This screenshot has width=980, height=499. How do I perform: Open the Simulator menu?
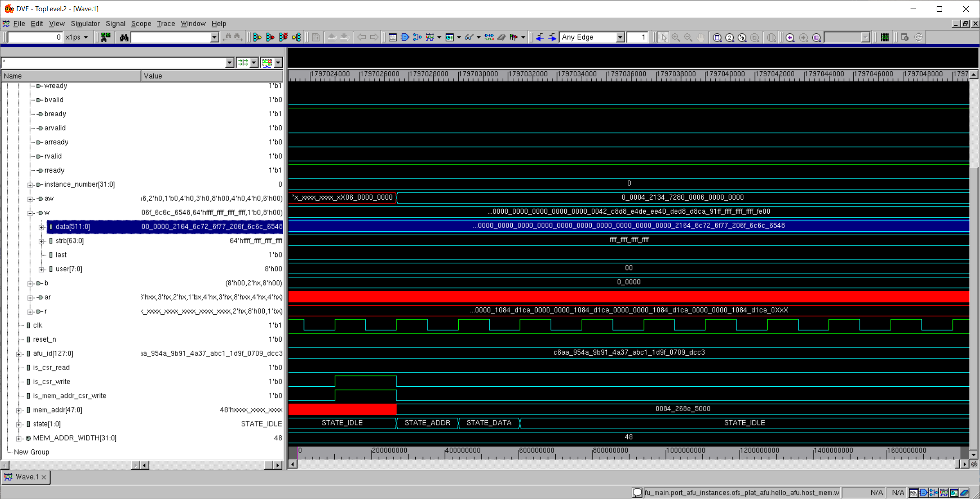pyautogui.click(x=85, y=23)
